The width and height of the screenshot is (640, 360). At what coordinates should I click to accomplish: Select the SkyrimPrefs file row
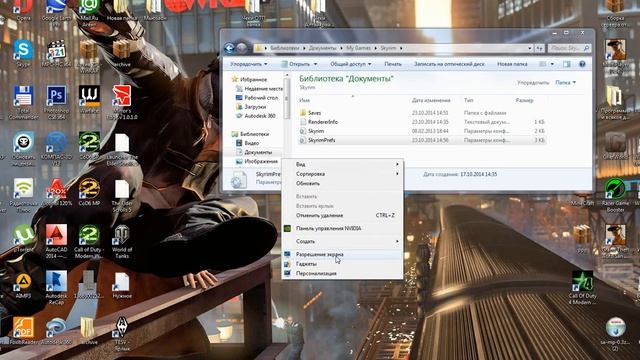tap(422, 140)
